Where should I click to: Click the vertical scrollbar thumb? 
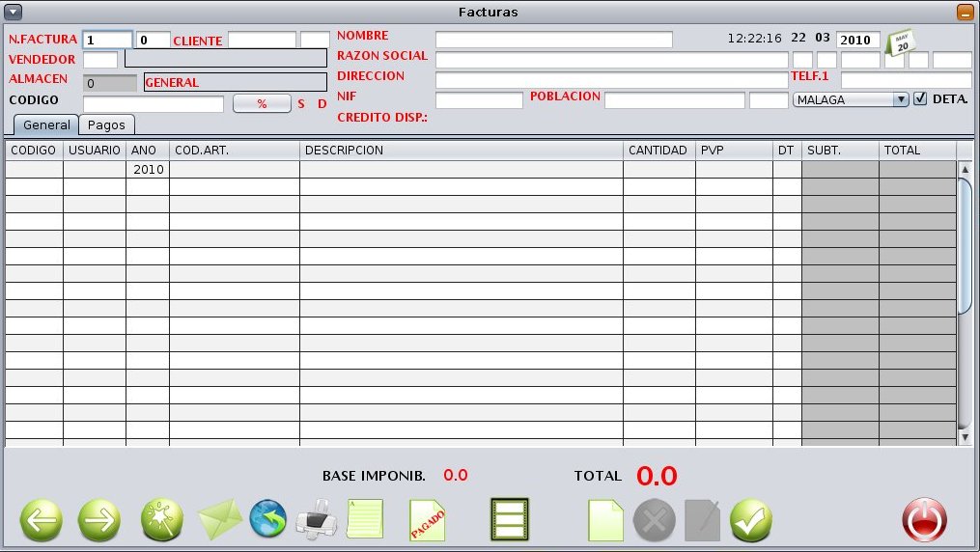click(x=965, y=245)
